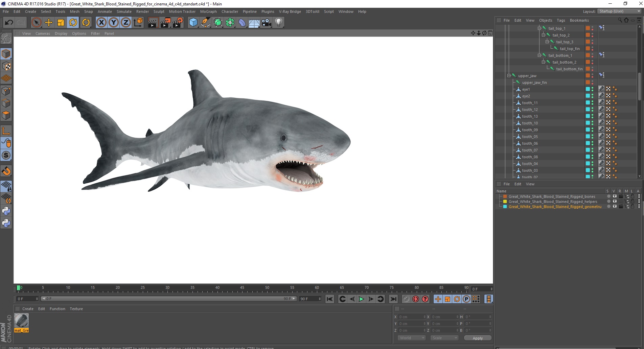Add a light object with bulb icon
This screenshot has height=349, width=644.
(x=278, y=23)
